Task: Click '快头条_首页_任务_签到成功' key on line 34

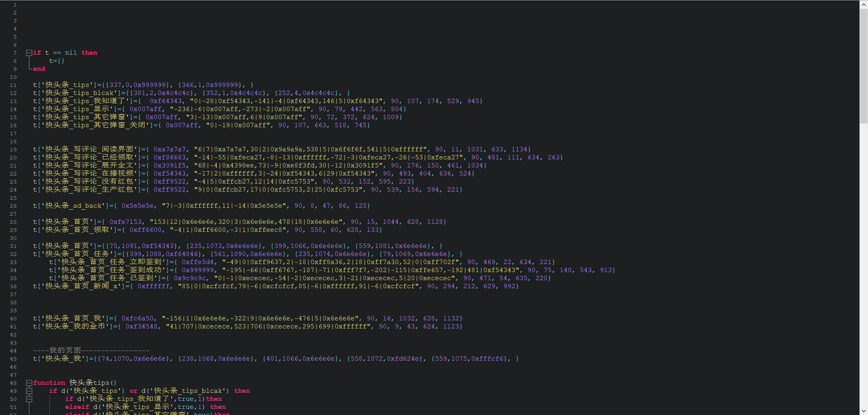Action: pyautogui.click(x=111, y=270)
